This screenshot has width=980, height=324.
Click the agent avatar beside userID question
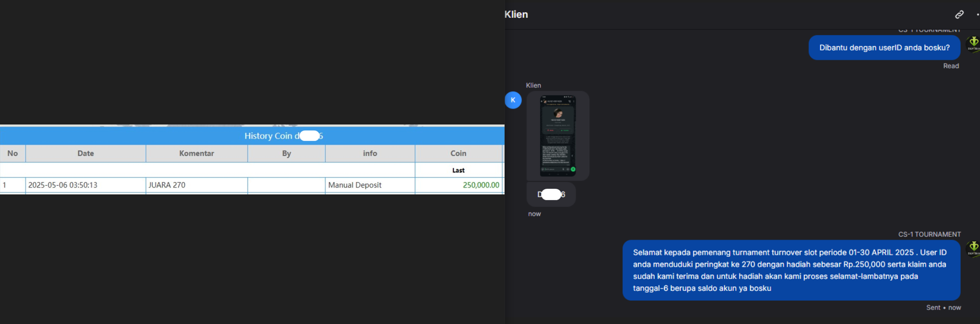click(973, 43)
